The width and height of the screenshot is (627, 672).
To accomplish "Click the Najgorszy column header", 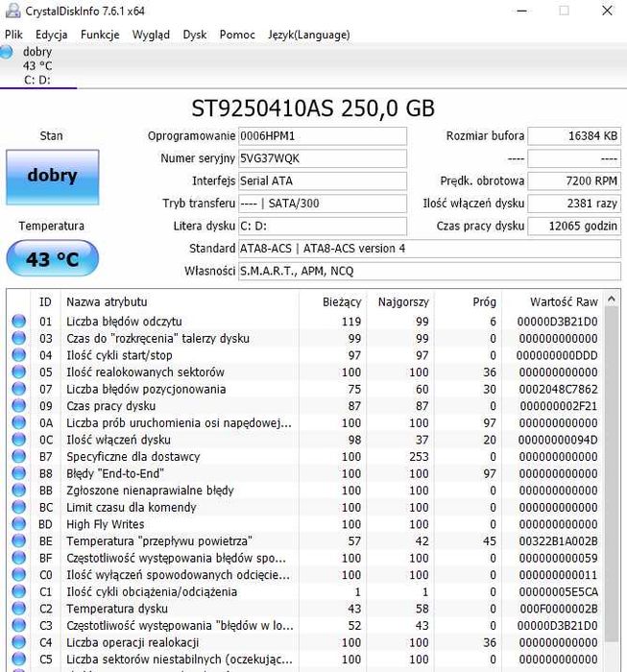I will click(x=399, y=301).
